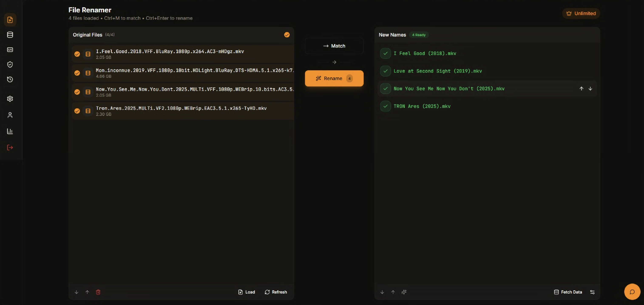Open the Subtitles panel in the sidebar
Screen dimensions: 644x305
pos(10,50)
